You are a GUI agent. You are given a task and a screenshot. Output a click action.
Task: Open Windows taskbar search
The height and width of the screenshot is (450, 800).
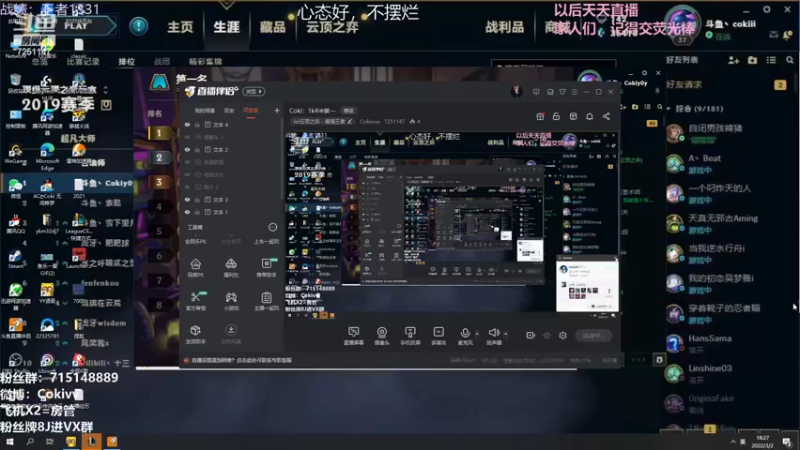click(30, 441)
